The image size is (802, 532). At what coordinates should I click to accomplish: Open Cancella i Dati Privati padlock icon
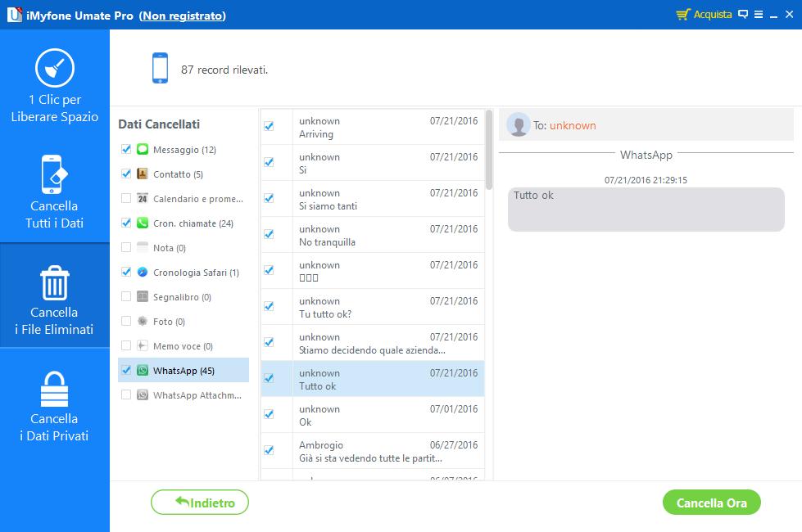click(x=54, y=390)
